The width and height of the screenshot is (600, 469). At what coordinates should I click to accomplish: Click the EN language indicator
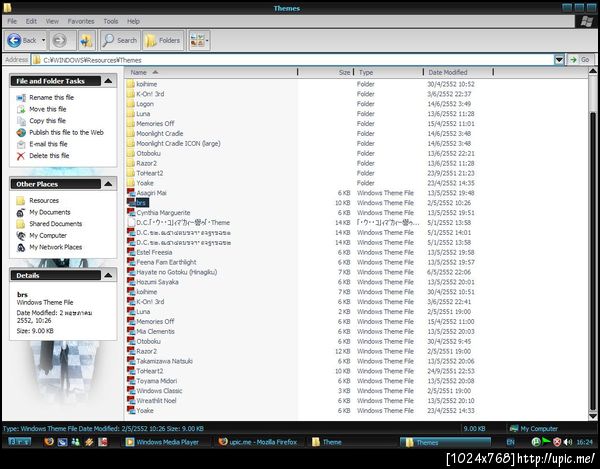point(510,442)
